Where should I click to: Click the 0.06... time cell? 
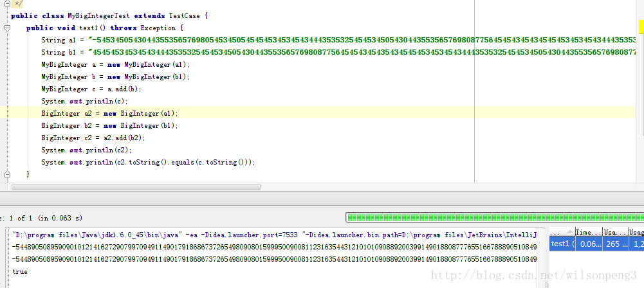pos(589,244)
